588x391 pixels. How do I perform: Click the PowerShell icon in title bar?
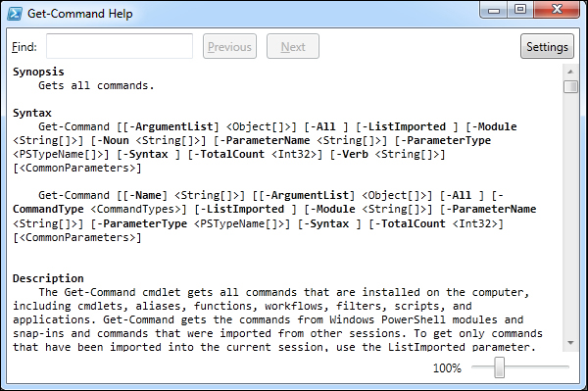click(15, 14)
